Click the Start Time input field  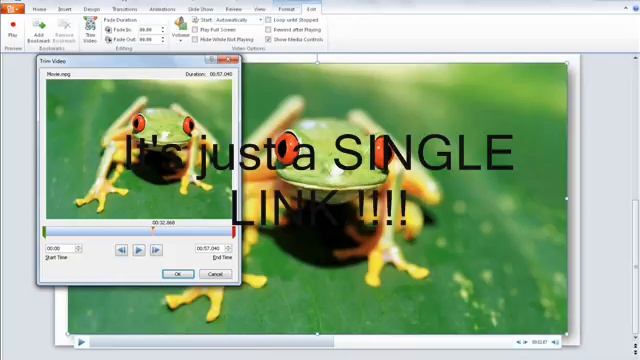[x=60, y=248]
